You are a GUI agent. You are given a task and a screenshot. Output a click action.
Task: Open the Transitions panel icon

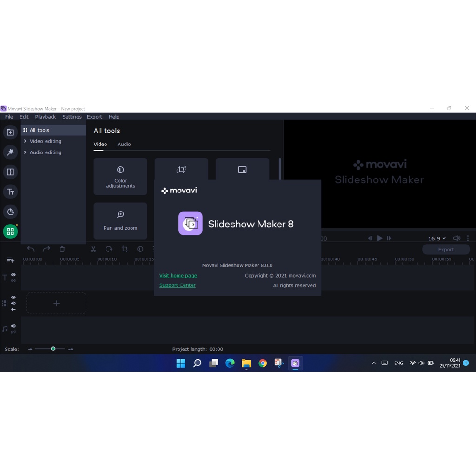(x=10, y=172)
